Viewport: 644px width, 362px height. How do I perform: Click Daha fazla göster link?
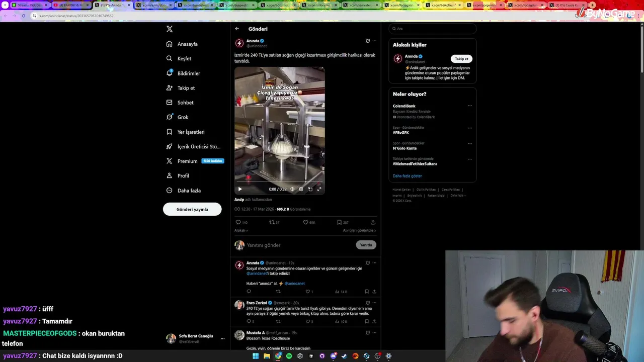[408, 176]
